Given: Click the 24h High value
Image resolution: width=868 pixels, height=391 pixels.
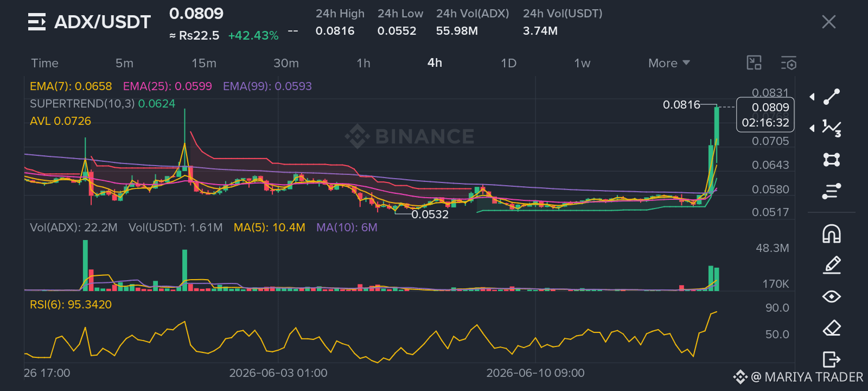Looking at the screenshot, I should (x=335, y=31).
